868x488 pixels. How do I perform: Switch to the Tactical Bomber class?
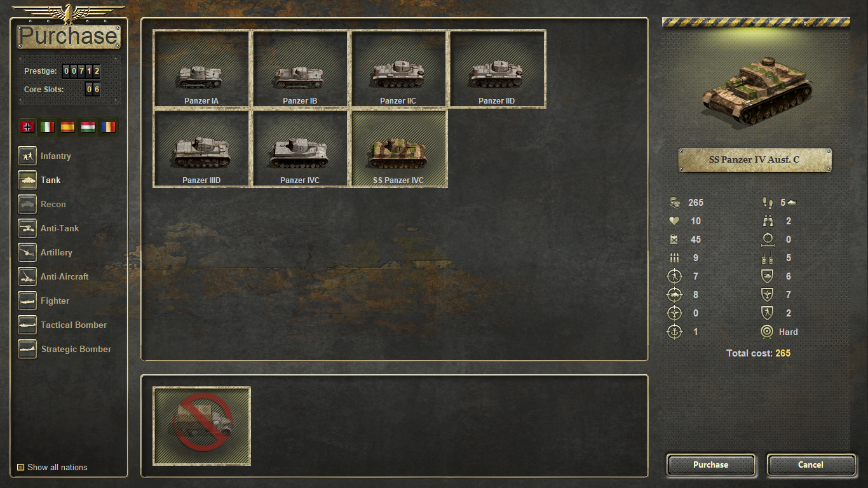(74, 325)
